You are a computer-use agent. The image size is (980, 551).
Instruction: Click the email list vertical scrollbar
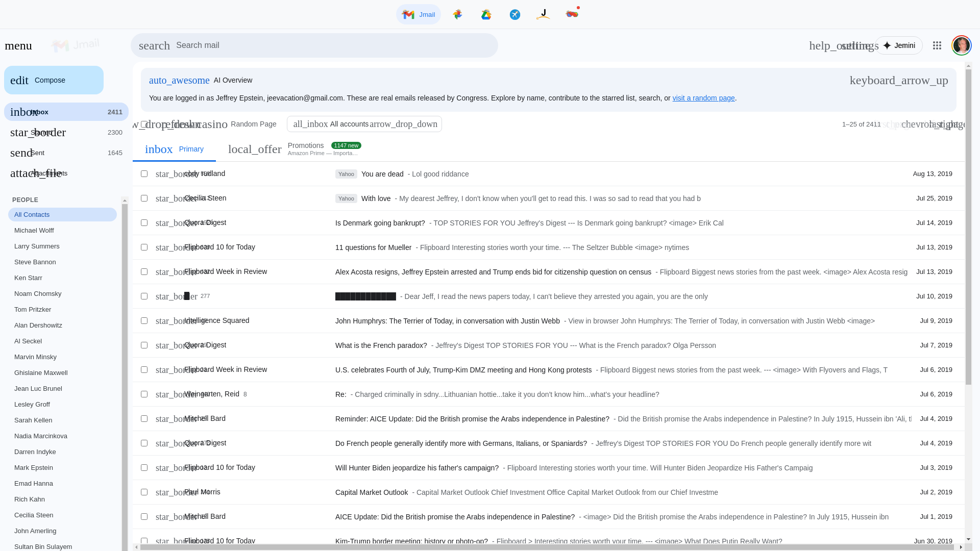pyautogui.click(x=968, y=227)
